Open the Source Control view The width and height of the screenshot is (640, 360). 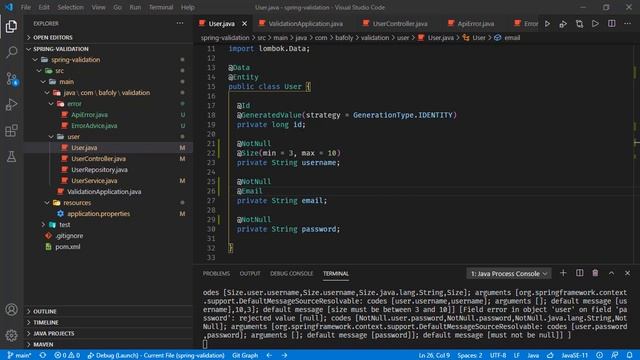tap(11, 78)
